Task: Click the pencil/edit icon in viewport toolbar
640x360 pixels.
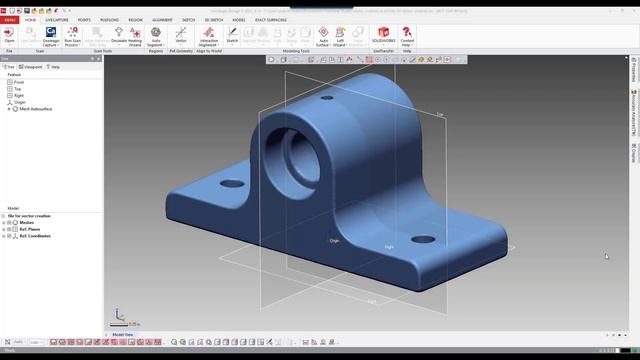Action: pyautogui.click(x=413, y=60)
